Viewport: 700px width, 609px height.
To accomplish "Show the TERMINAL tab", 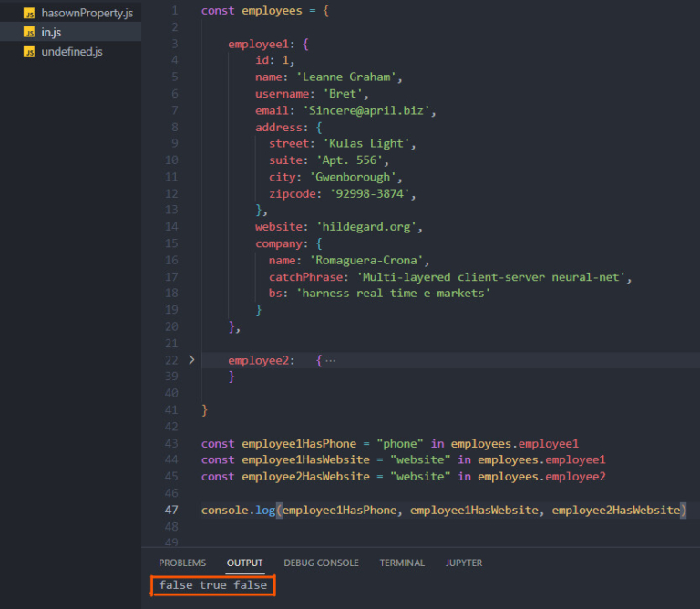I will pyautogui.click(x=402, y=563).
